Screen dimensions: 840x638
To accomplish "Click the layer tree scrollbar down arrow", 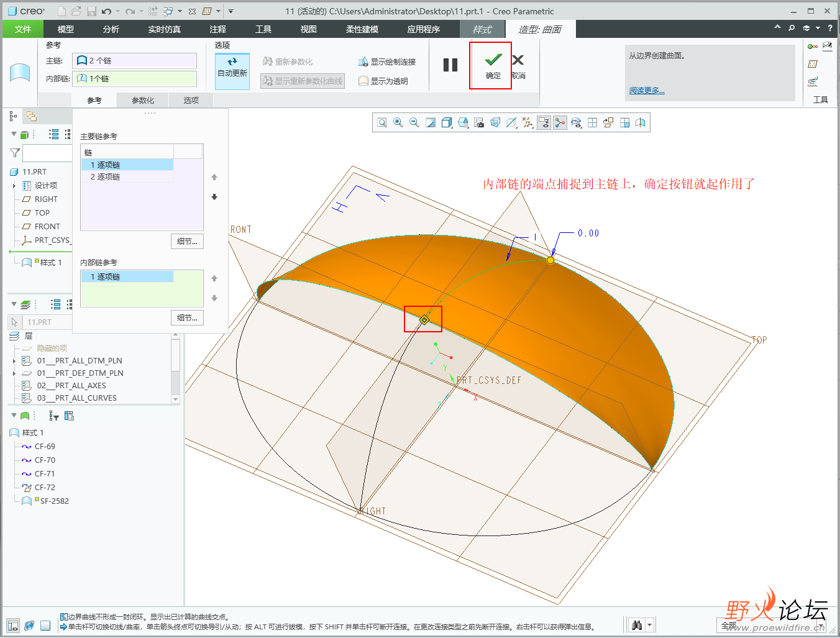I will click(x=175, y=399).
